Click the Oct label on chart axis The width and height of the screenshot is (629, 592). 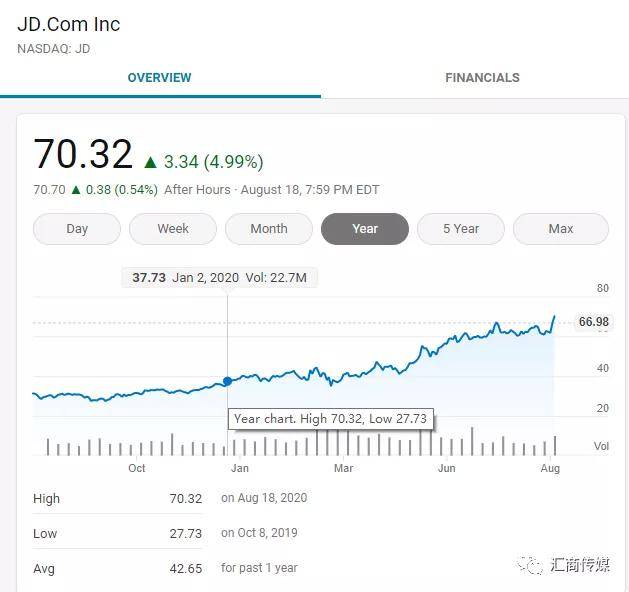click(137, 468)
